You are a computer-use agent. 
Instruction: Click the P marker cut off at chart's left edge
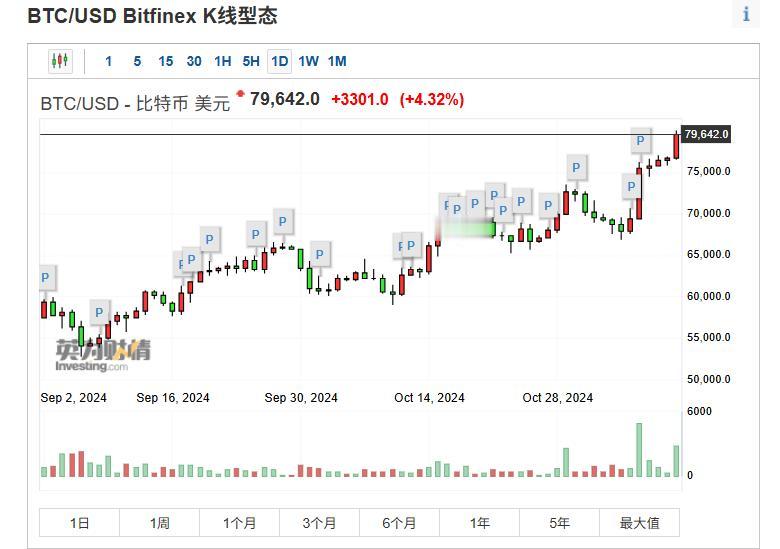(47, 277)
